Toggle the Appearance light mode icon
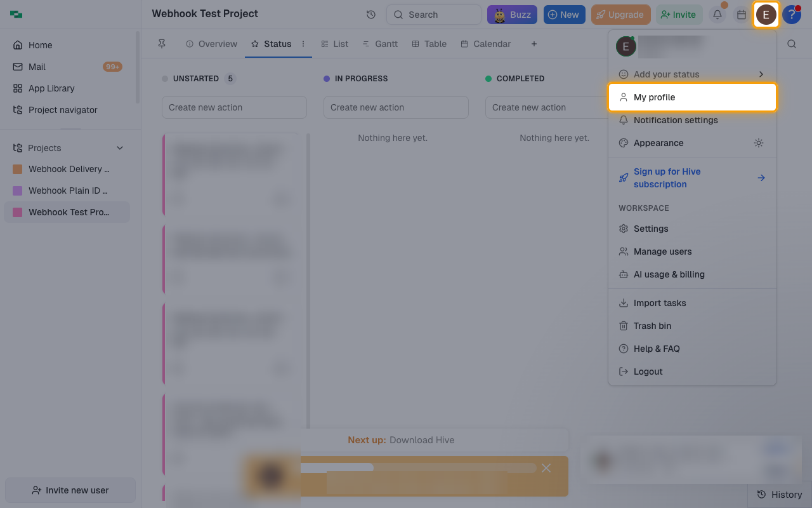This screenshot has width=812, height=508. (x=759, y=143)
